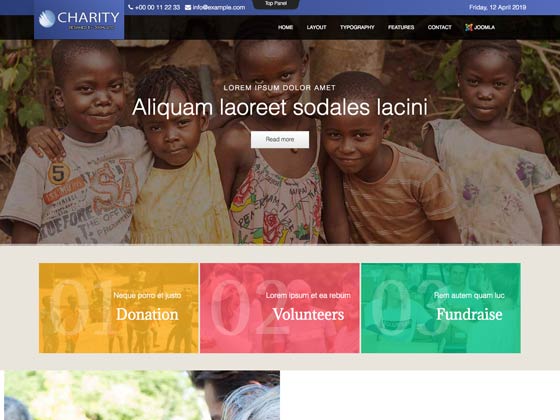This screenshot has width=560, height=420.
Task: Click the Friday, 12 April 2019 date
Action: click(x=497, y=8)
